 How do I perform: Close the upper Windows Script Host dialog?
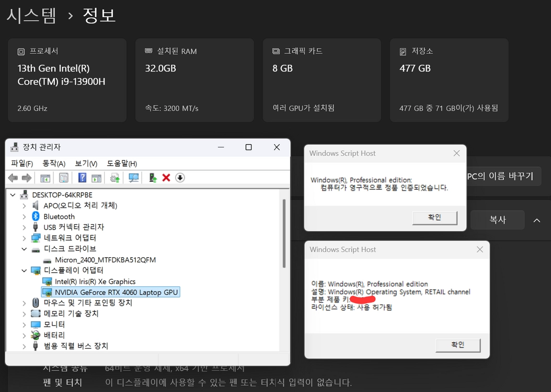[456, 153]
